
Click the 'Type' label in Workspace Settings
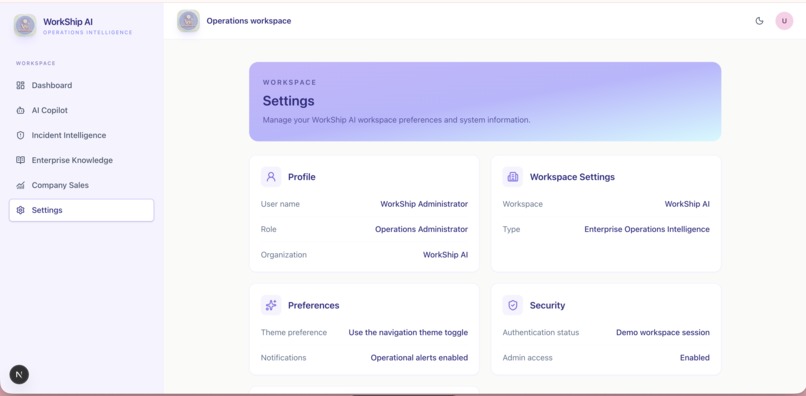click(x=511, y=229)
